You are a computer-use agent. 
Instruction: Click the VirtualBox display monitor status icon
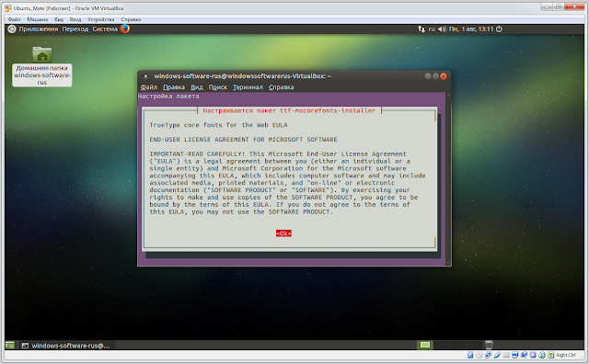point(515,355)
